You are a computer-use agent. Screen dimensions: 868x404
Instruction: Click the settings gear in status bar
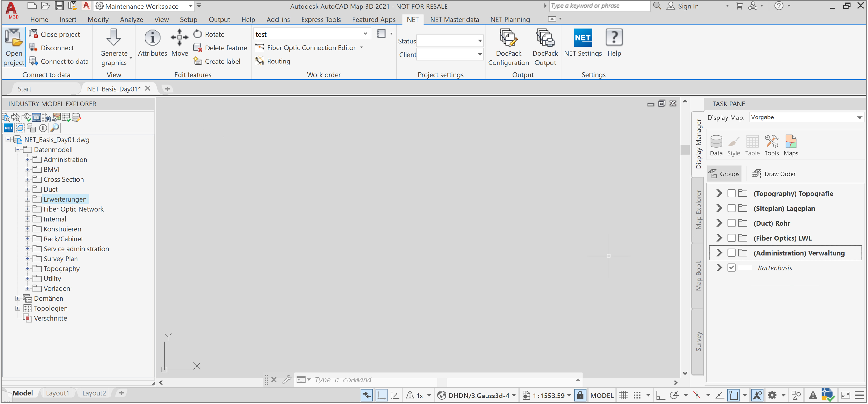772,395
